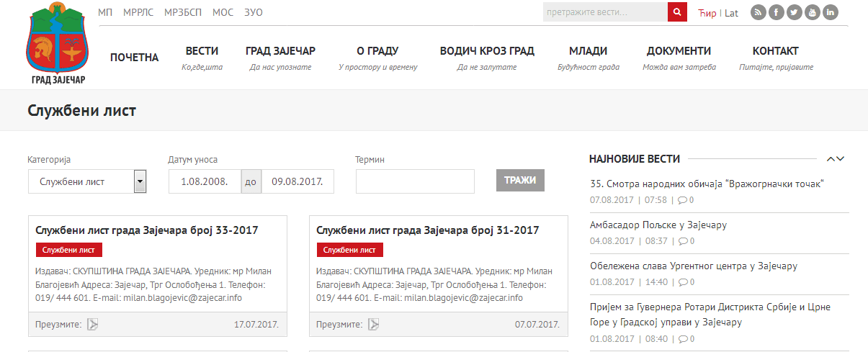Expand the Категорија dropdown

[140, 181]
